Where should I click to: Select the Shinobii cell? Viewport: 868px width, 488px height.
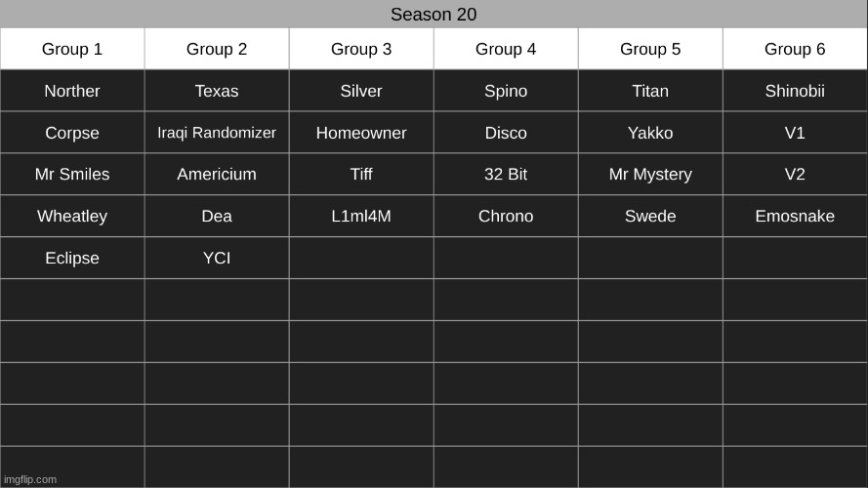(795, 91)
